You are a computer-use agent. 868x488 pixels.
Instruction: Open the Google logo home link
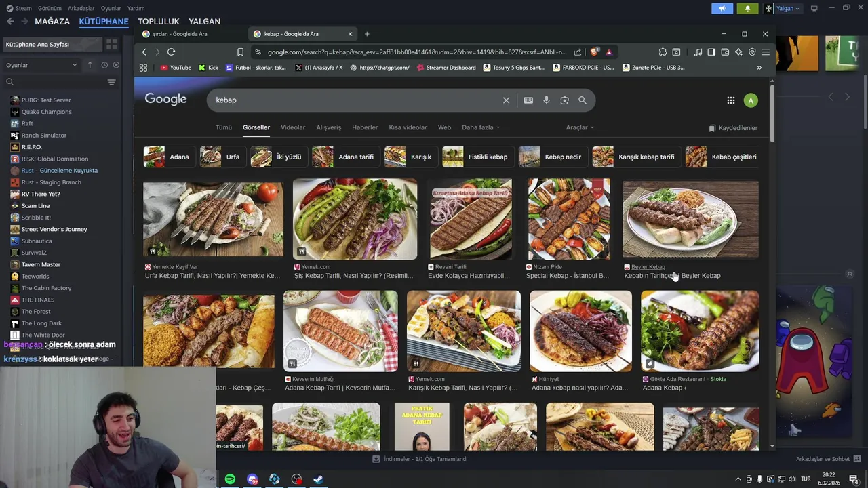coord(165,100)
